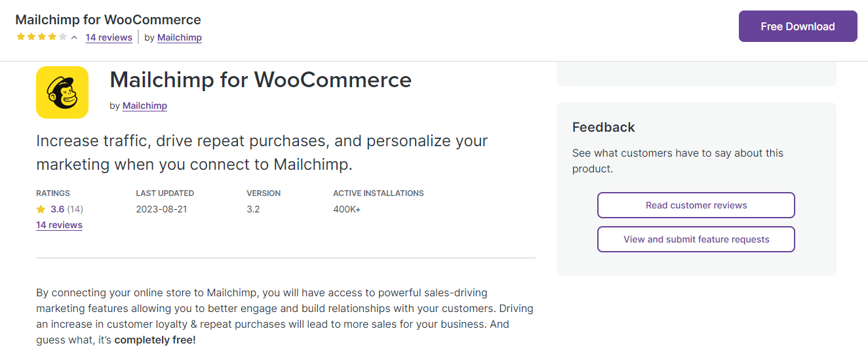Follow the Mailchimp link under the main heading
This screenshot has height=352, width=868.
click(x=145, y=106)
